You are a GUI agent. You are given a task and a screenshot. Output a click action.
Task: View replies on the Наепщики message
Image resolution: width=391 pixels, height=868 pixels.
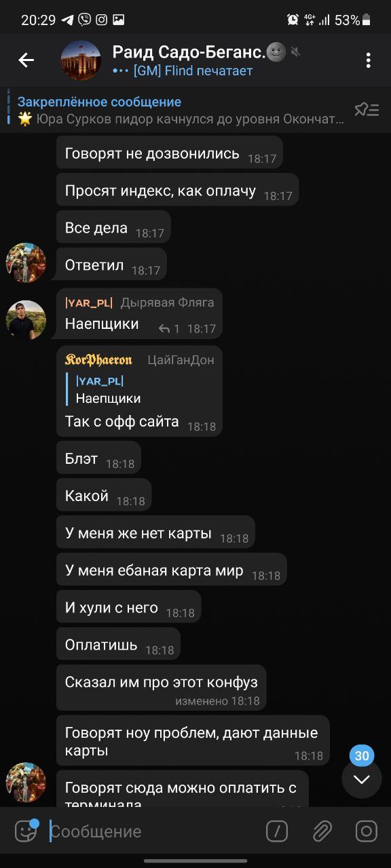click(x=169, y=329)
